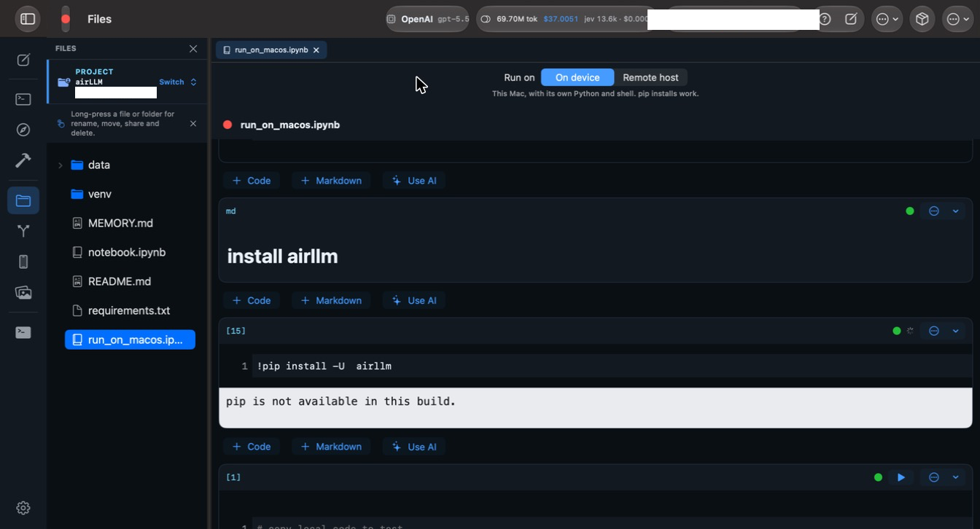
Task: Expand chevron on cell [1] header
Action: click(x=955, y=477)
